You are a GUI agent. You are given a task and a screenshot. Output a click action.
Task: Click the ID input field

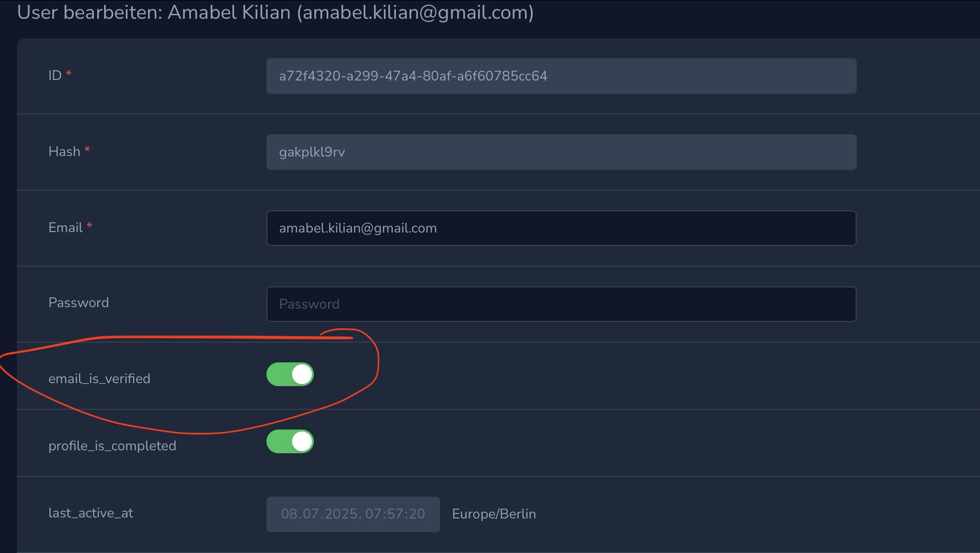click(561, 76)
